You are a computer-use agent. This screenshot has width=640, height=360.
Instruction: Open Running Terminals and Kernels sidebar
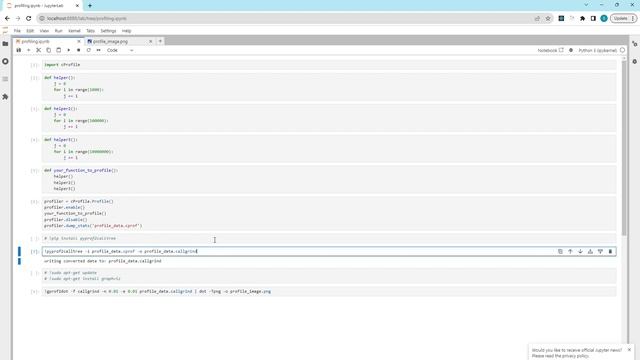coord(5,61)
